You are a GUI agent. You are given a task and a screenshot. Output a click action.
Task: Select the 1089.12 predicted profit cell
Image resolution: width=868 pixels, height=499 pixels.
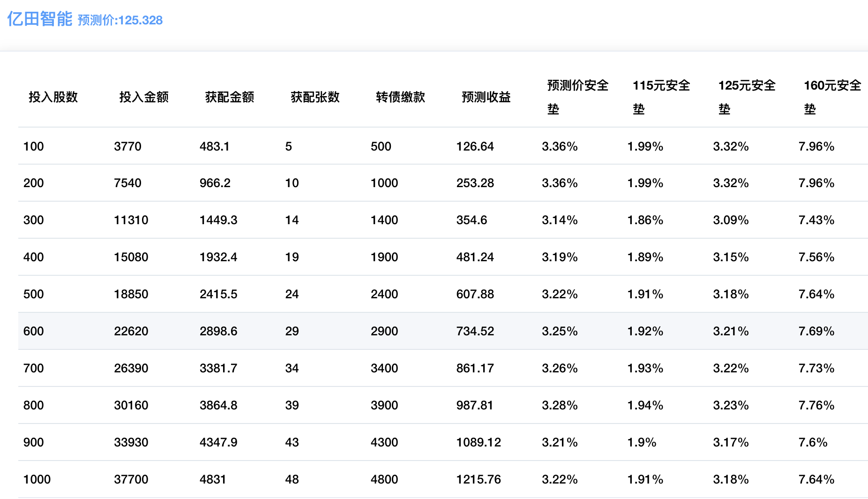coord(479,442)
